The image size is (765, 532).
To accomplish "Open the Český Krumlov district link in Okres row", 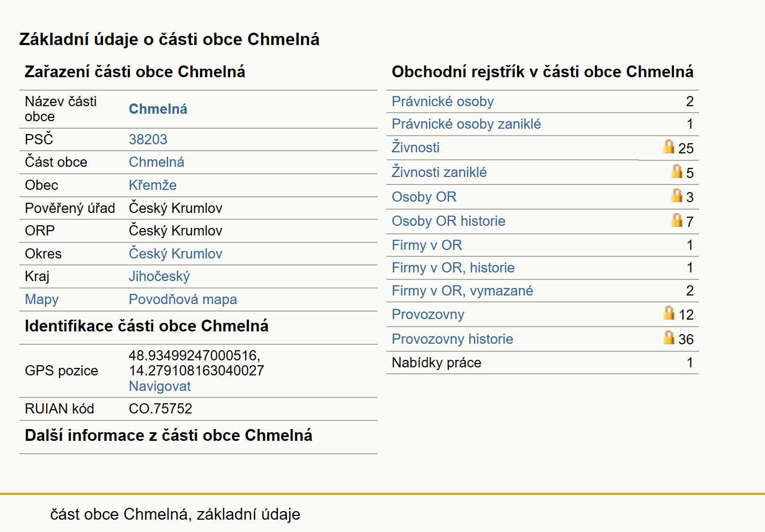I will click(175, 254).
